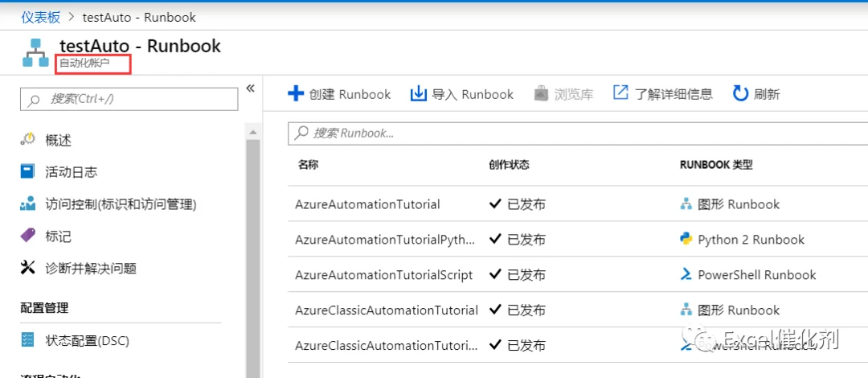Click 已发布 status in AzureAutomationTutorialPyth... row
868x378 pixels.
coord(517,240)
